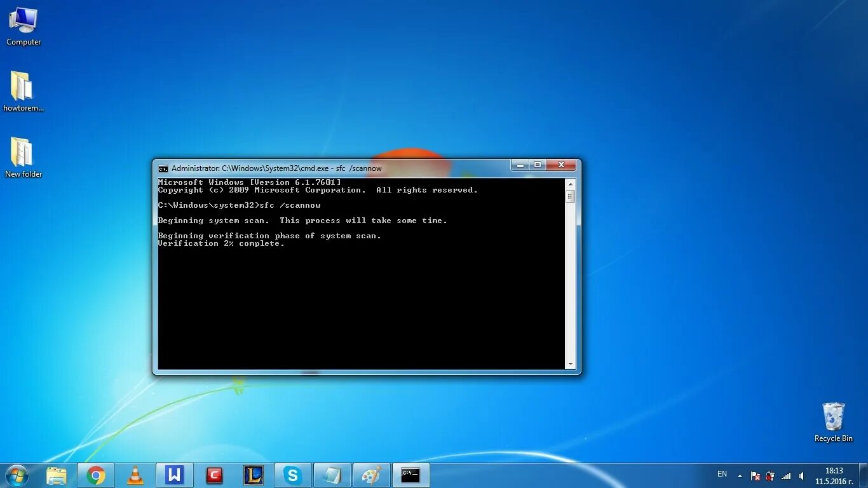Expand hidden tray icons
868x488 pixels.
click(738, 475)
